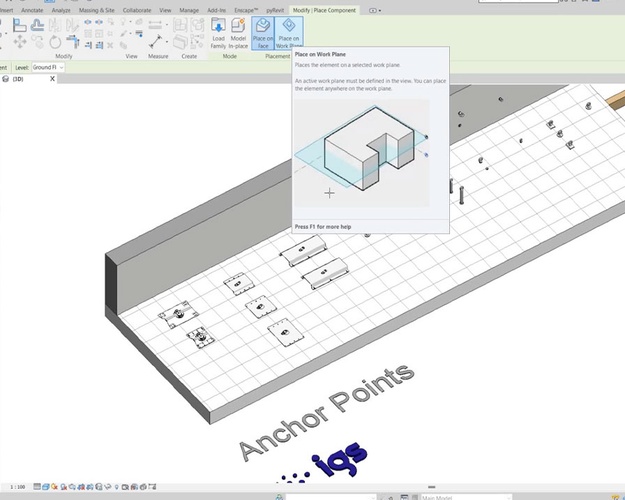
Task: Open Visual Style on view control bar
Action: 46,486
